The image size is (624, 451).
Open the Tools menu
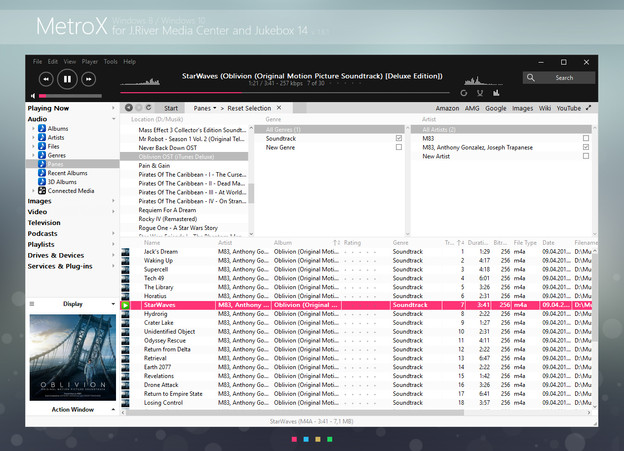(x=110, y=61)
